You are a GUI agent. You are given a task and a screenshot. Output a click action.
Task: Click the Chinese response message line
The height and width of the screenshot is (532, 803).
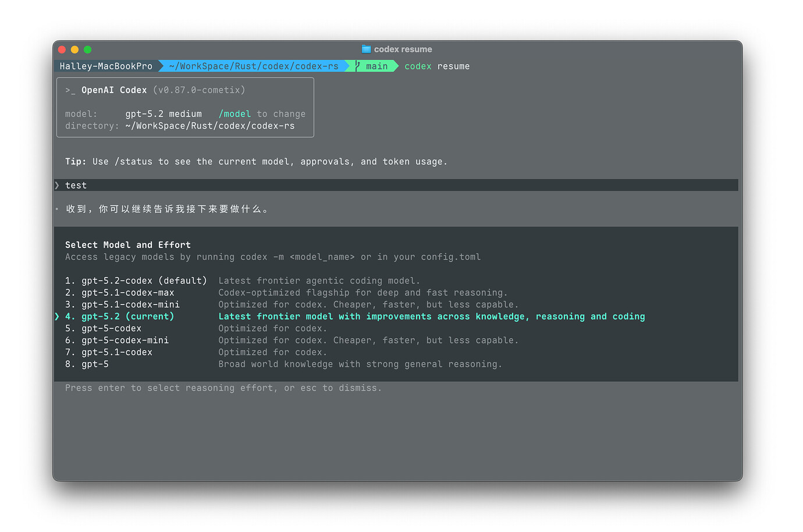coord(167,209)
